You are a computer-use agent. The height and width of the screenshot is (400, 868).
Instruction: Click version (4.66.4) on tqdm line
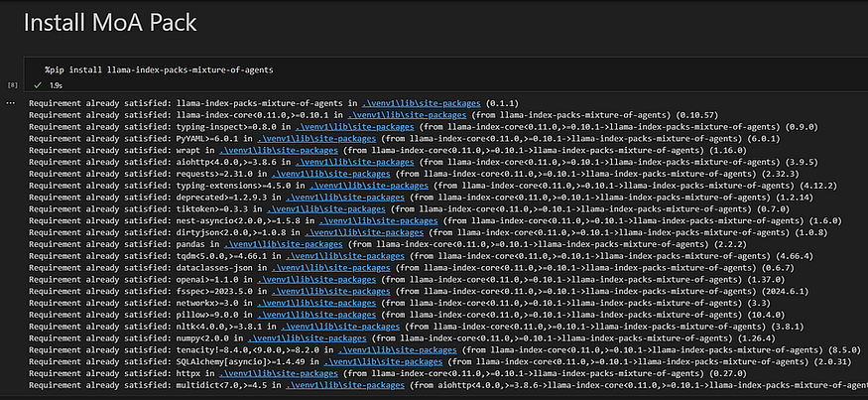point(796,256)
